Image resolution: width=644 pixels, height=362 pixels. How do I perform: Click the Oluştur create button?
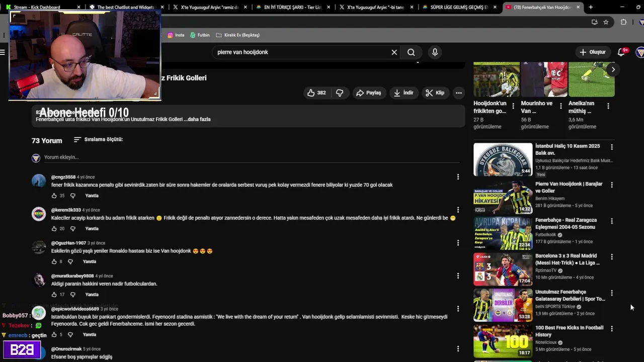point(592,52)
